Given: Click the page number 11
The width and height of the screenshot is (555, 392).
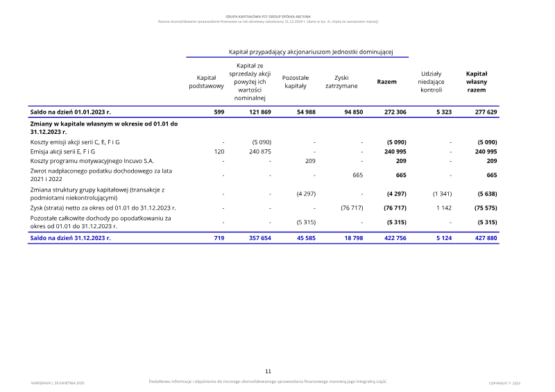Looking at the screenshot, I should pos(268,371).
